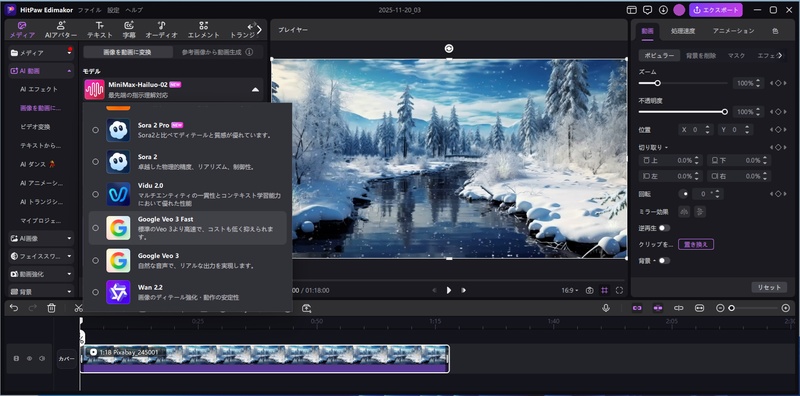This screenshot has width=800, height=396.
Task: Open the オーディオ audio tool
Action: [x=161, y=30]
